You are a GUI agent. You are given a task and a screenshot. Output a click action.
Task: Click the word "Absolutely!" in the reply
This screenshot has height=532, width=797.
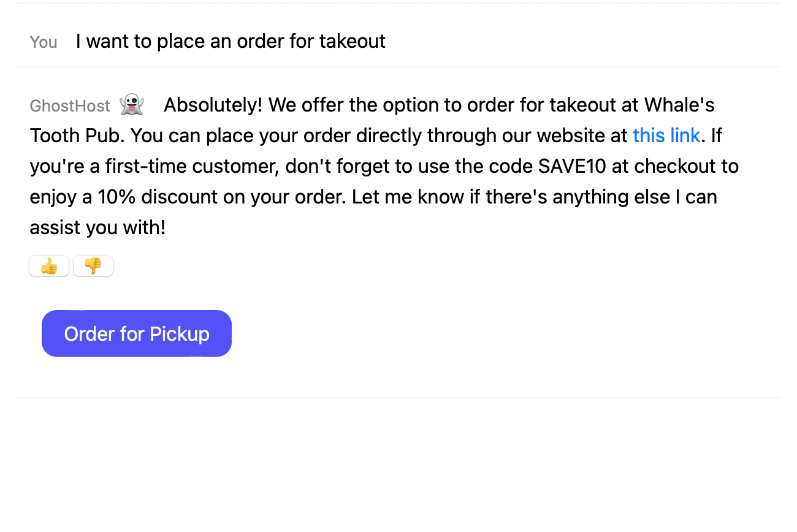[213, 105]
